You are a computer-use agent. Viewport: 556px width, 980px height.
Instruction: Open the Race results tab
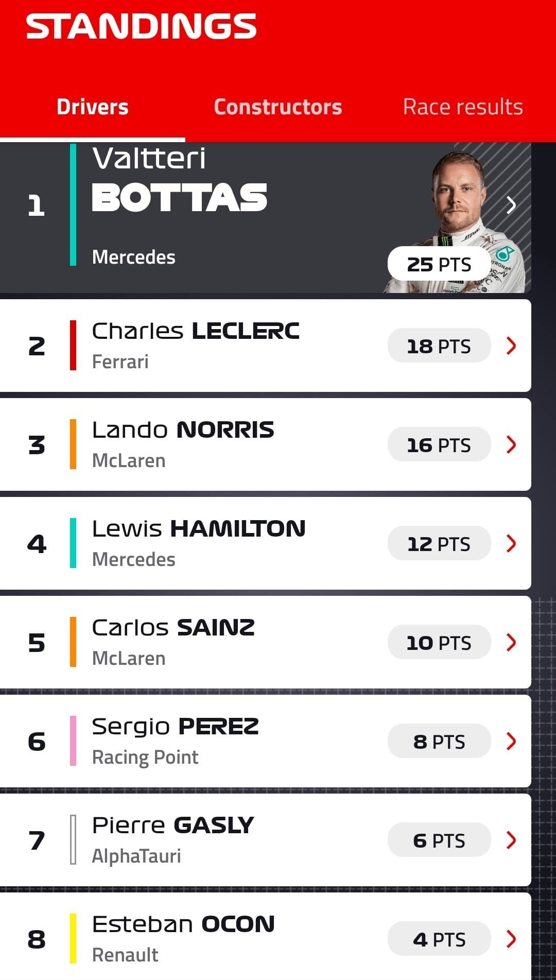point(463,107)
